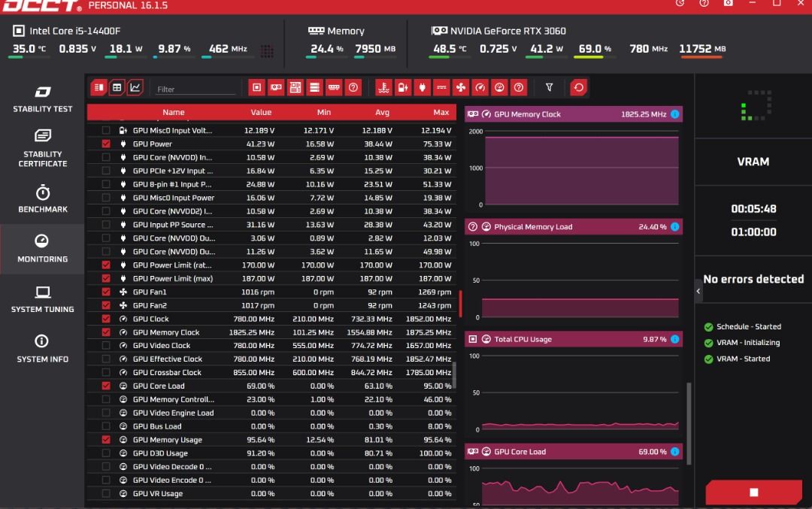The height and width of the screenshot is (509, 812).
Task: Open the Benchmark section
Action: pyautogui.click(x=42, y=198)
